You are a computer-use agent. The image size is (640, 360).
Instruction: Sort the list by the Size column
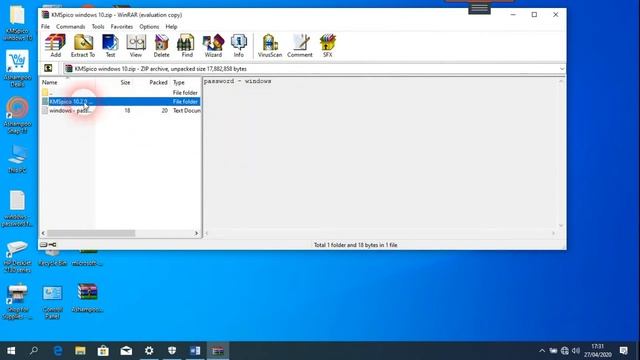click(x=125, y=82)
